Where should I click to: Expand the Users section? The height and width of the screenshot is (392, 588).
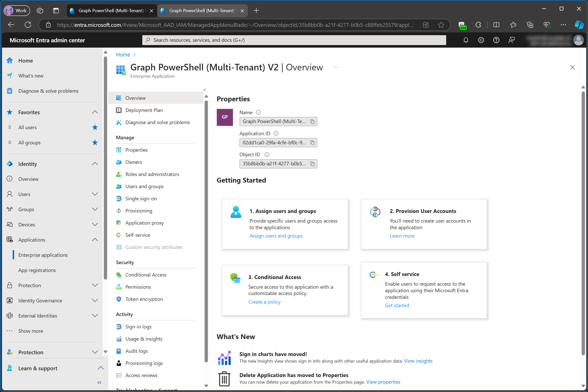click(x=95, y=194)
